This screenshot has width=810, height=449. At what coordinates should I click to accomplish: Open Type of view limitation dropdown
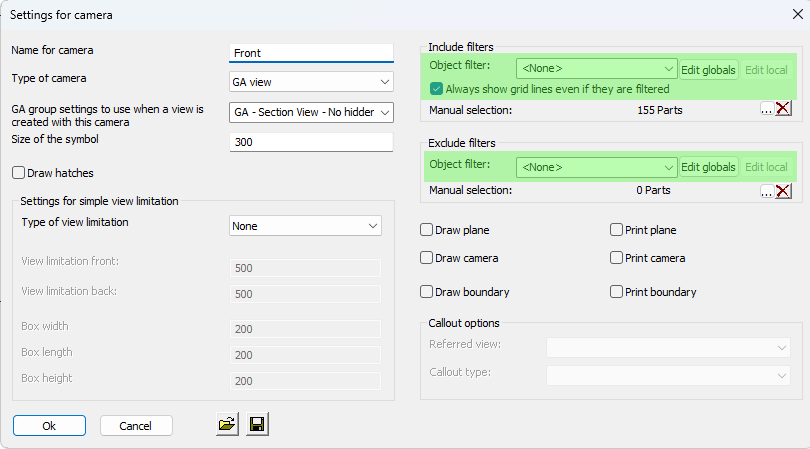[305, 226]
